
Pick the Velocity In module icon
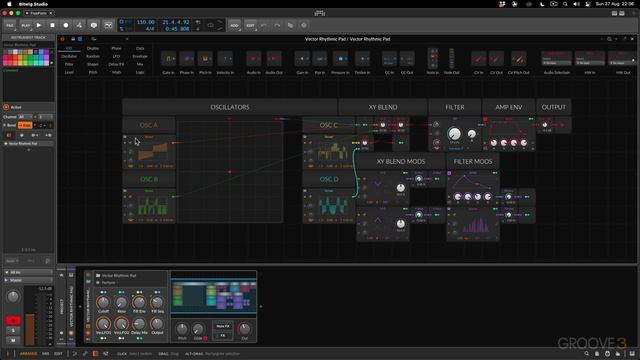click(x=225, y=59)
